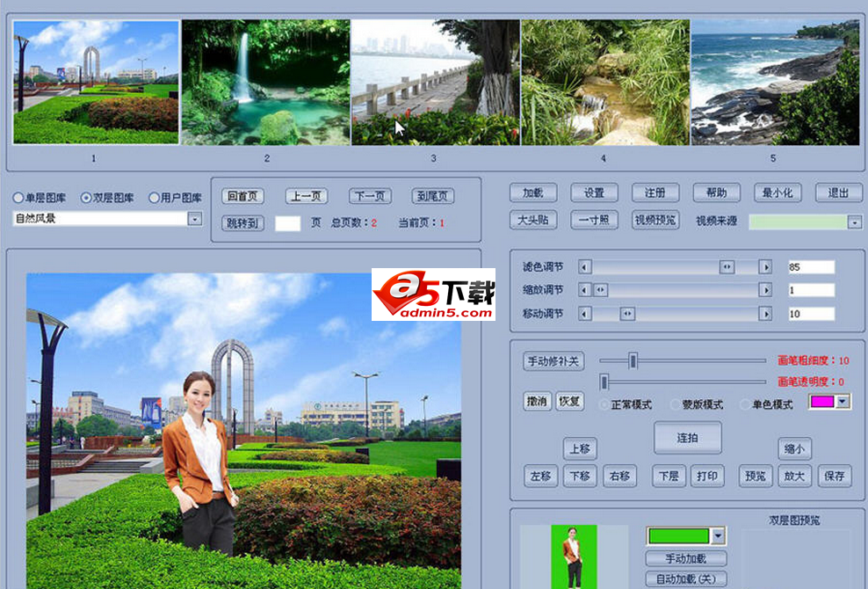The image size is (868, 589).
Task: Expand the 视频来源 dropdown list
Action: (x=854, y=222)
